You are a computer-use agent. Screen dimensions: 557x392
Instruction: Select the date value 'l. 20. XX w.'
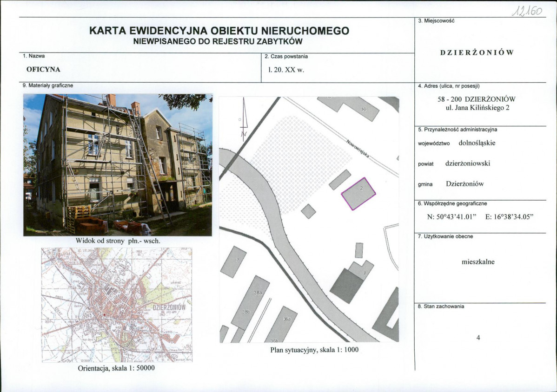(286, 70)
